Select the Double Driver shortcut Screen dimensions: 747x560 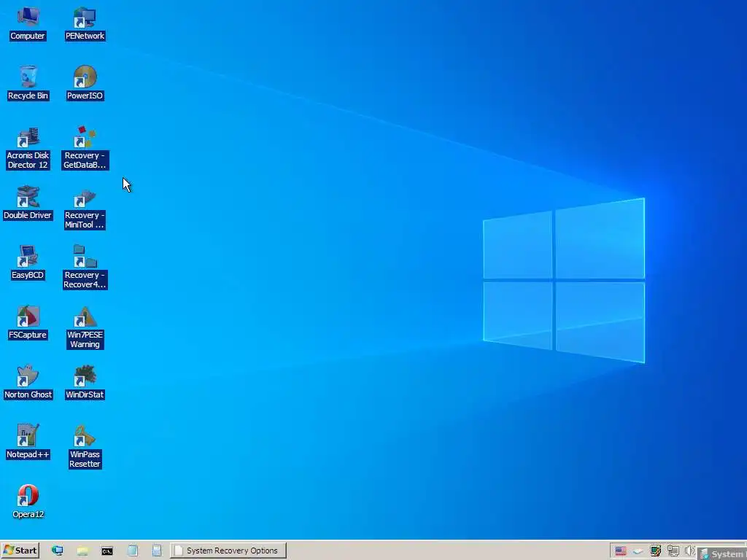(x=28, y=203)
